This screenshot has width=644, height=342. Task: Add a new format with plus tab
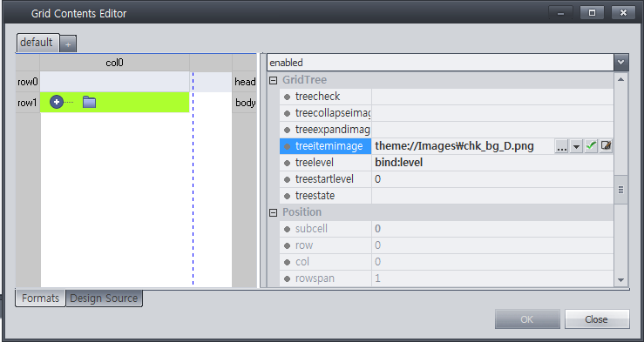68,44
